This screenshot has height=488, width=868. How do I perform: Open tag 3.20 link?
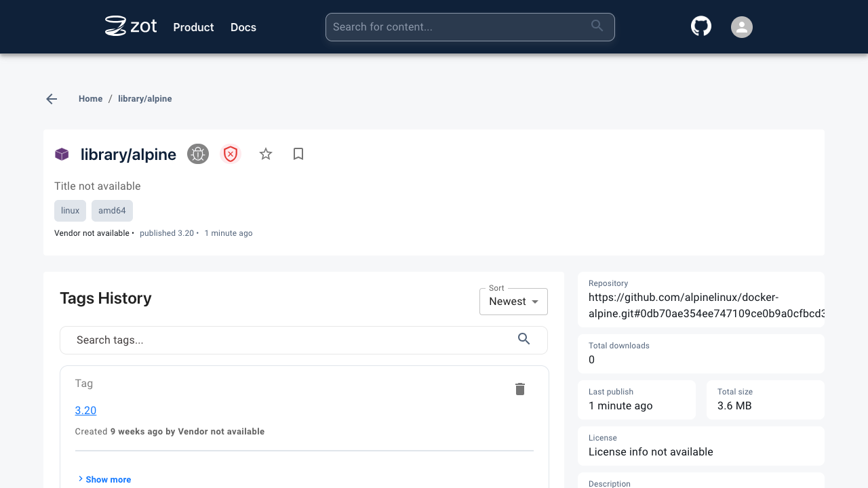click(x=85, y=410)
